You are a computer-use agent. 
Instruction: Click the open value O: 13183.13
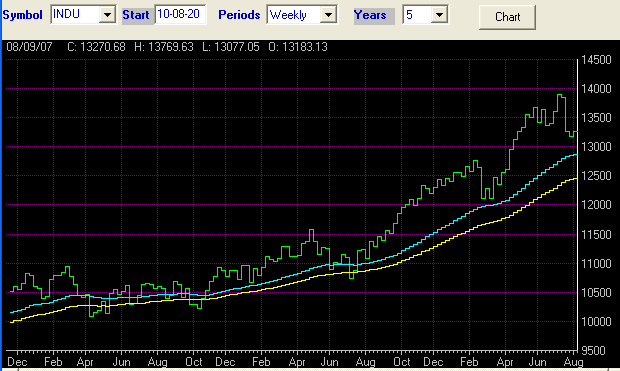298,47
